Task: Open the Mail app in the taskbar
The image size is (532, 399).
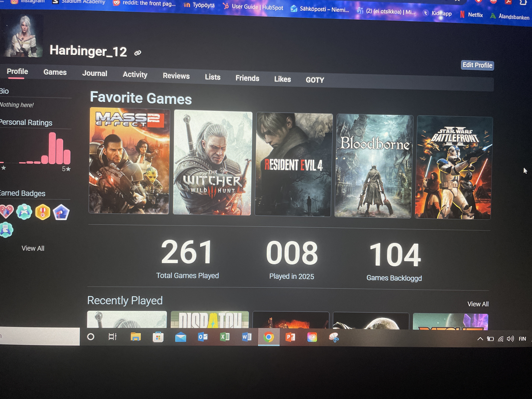Action: pos(181,337)
